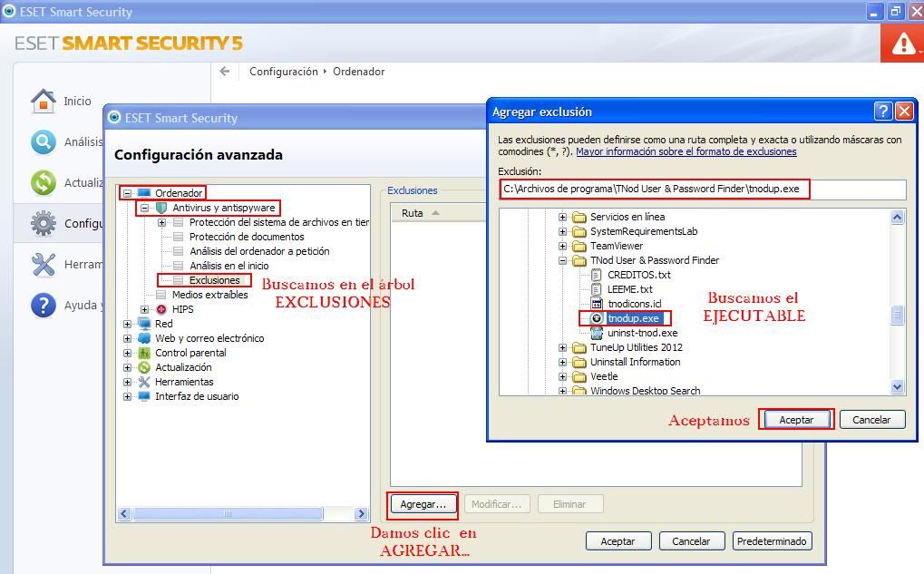Click the Interfaz de usuario tree icon
This screenshot has width=924, height=574.
tap(144, 396)
